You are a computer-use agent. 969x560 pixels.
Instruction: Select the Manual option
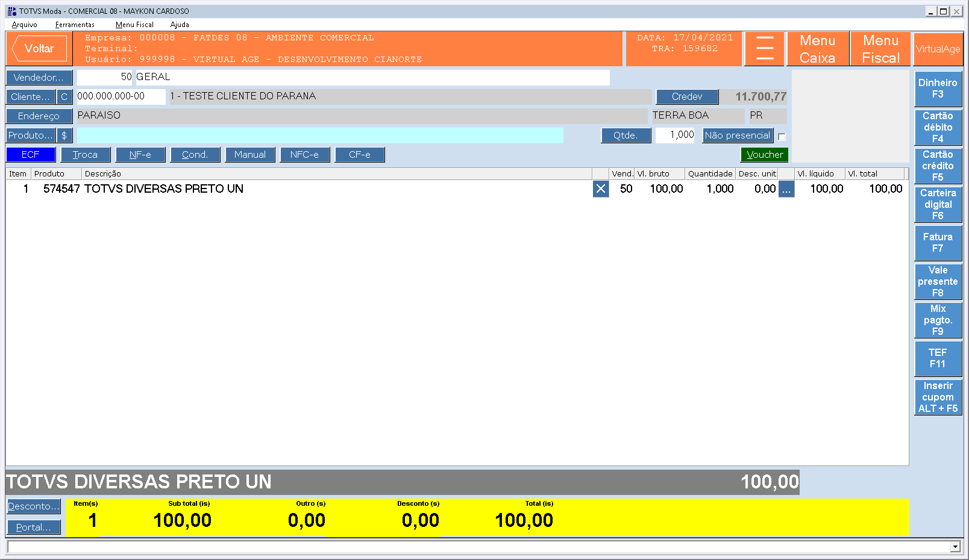pyautogui.click(x=250, y=155)
